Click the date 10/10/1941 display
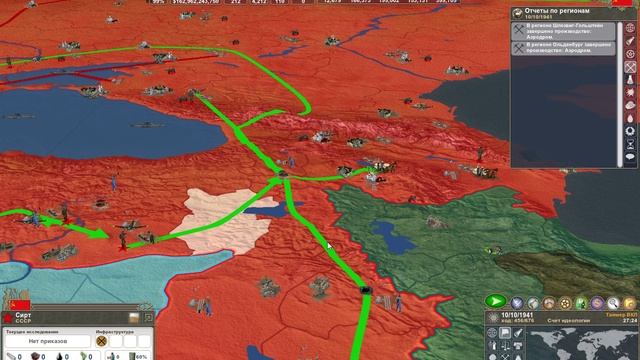640x360 pixels. point(517,315)
